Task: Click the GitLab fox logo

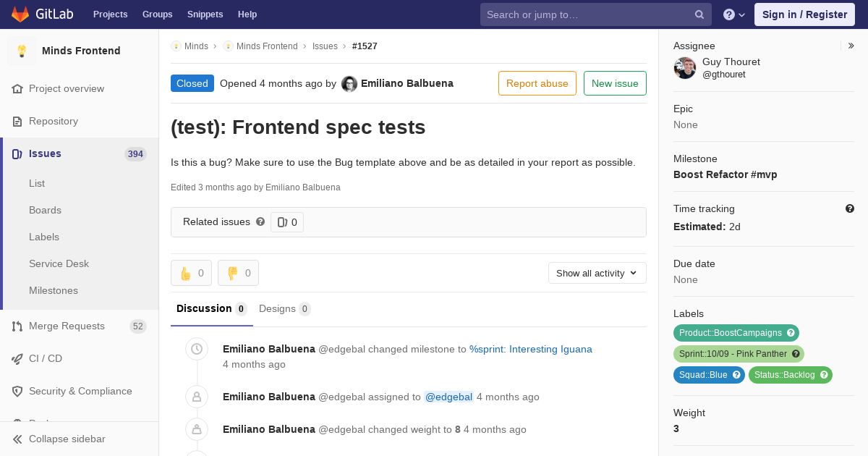Action: [20, 14]
